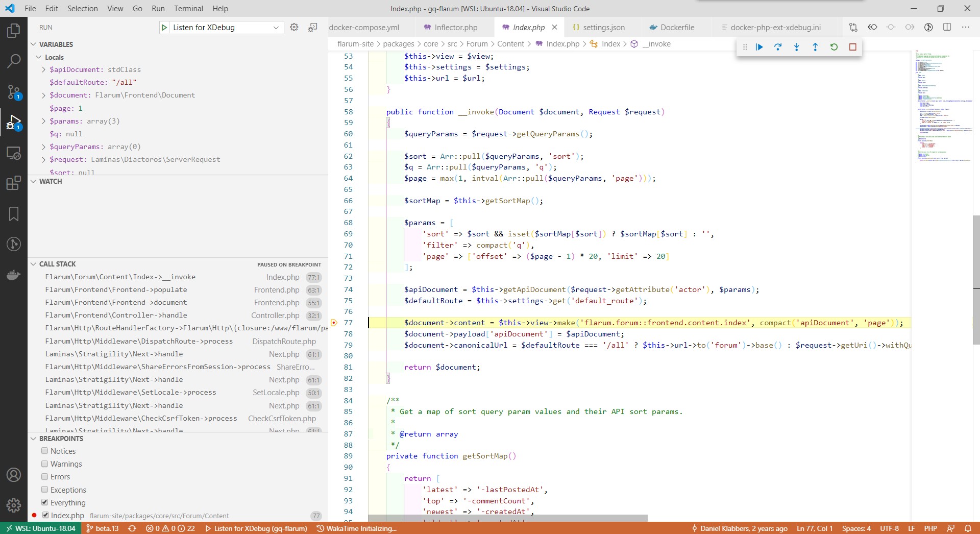Open the Docker extension panel
This screenshot has width=980, height=534.
(13, 275)
